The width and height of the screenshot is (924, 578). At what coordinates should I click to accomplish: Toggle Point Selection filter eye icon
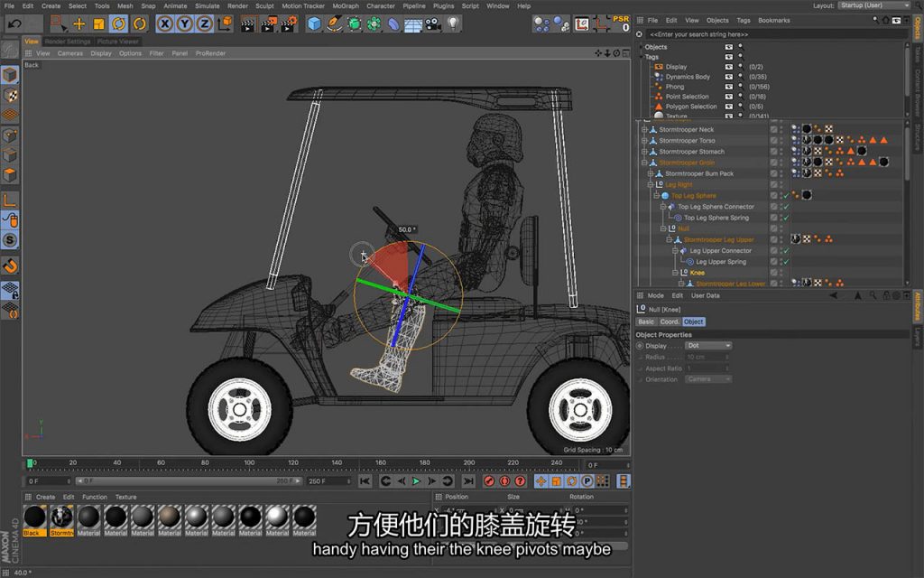pyautogui.click(x=729, y=97)
